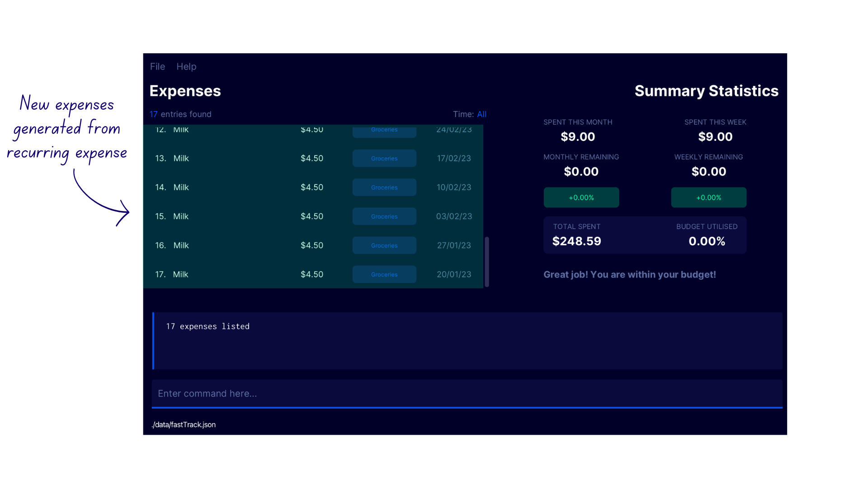This screenshot has height=488, width=868.
Task: Click Groceries tag on expense 17
Action: [x=384, y=274]
